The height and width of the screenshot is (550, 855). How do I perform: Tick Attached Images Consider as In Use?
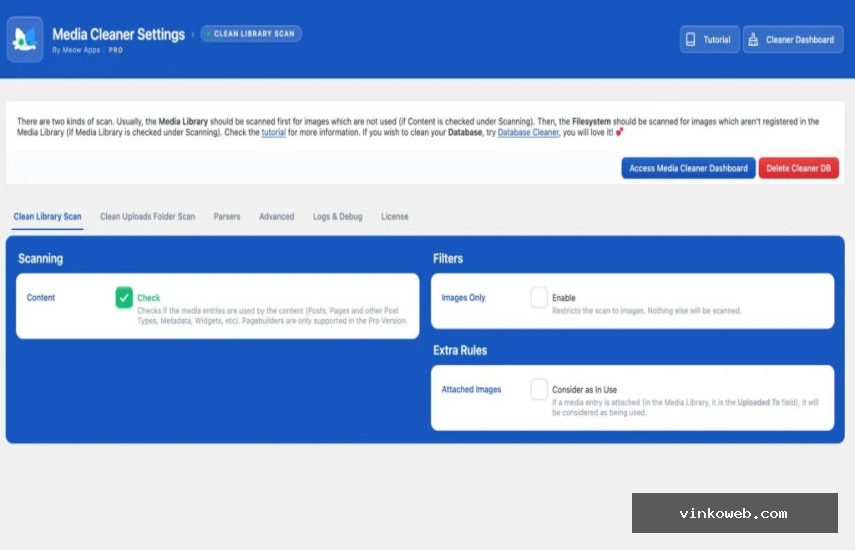[x=539, y=389]
